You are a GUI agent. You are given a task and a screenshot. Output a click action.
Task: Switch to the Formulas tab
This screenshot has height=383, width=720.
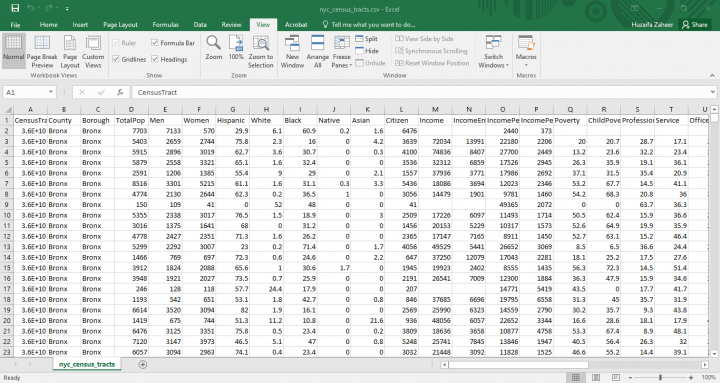pyautogui.click(x=165, y=25)
